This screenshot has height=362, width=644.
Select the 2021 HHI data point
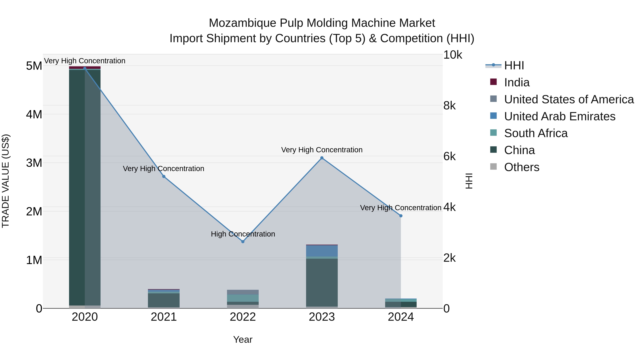click(164, 176)
